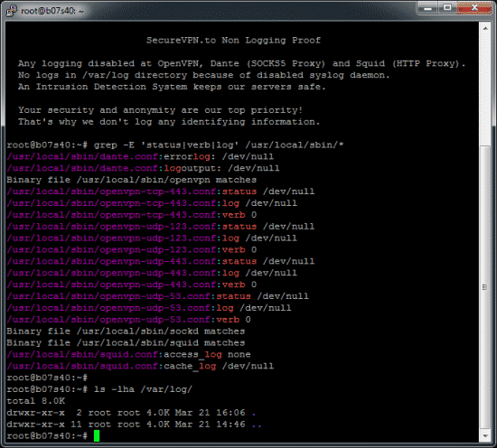Click the 'ls -lha /var/log/' command line
This screenshot has width=497, height=448.
[99, 389]
